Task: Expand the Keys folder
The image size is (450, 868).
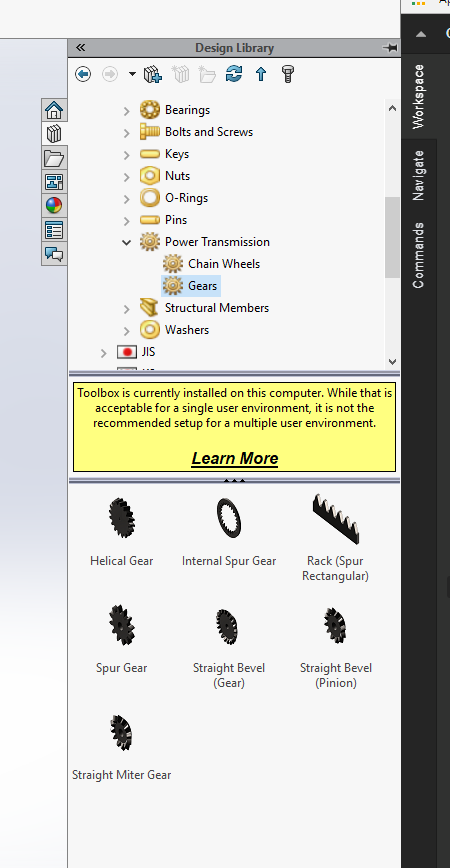Action: pyautogui.click(x=127, y=154)
